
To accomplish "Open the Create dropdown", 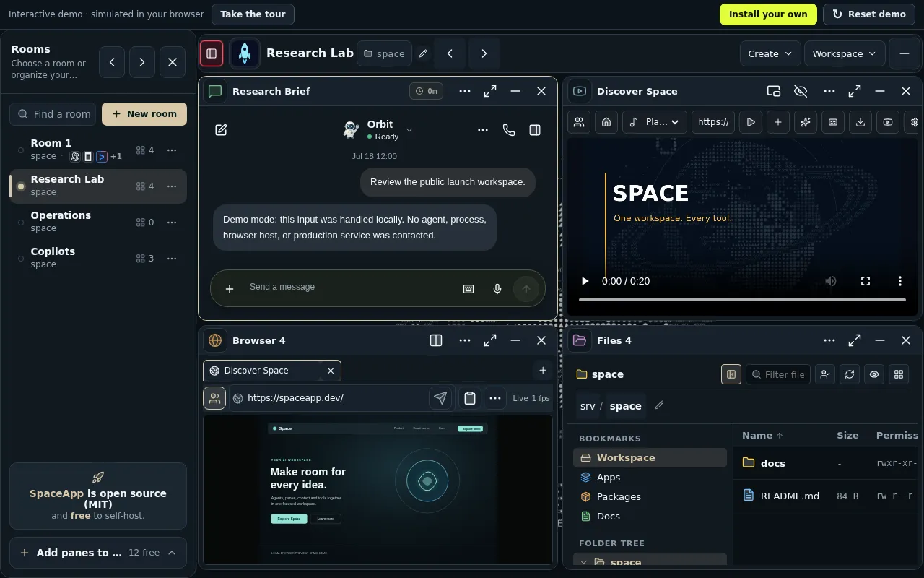I will [x=770, y=53].
